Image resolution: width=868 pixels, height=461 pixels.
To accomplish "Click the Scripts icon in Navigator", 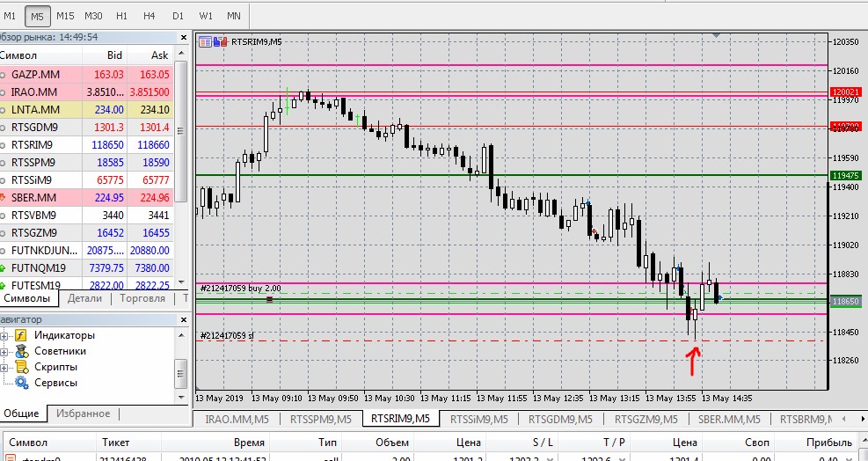I will coord(22,367).
